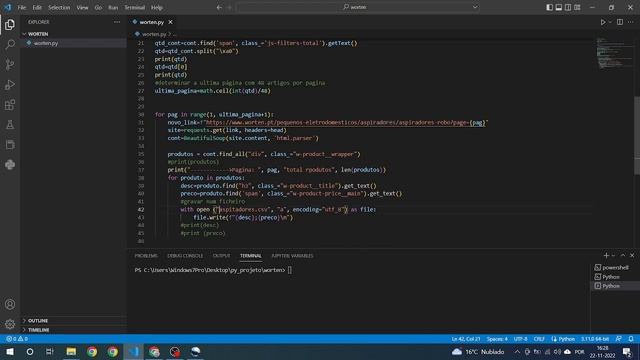Open the Python view in activity bar

click(10, 164)
